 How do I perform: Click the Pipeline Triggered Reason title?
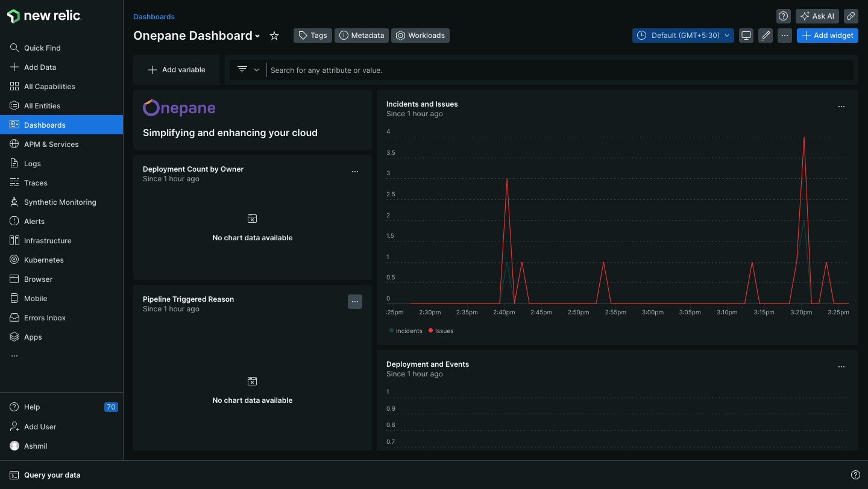coord(188,299)
